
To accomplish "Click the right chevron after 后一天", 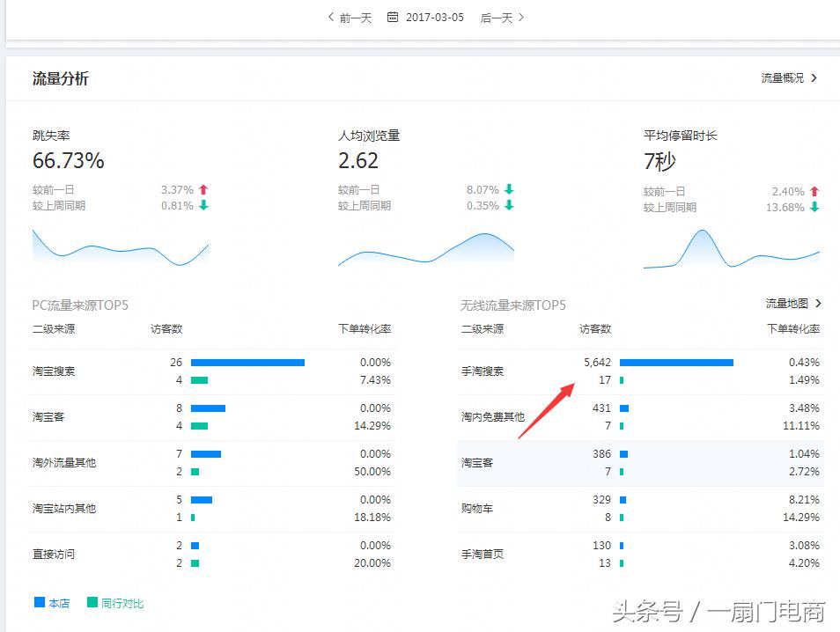I will [520, 17].
